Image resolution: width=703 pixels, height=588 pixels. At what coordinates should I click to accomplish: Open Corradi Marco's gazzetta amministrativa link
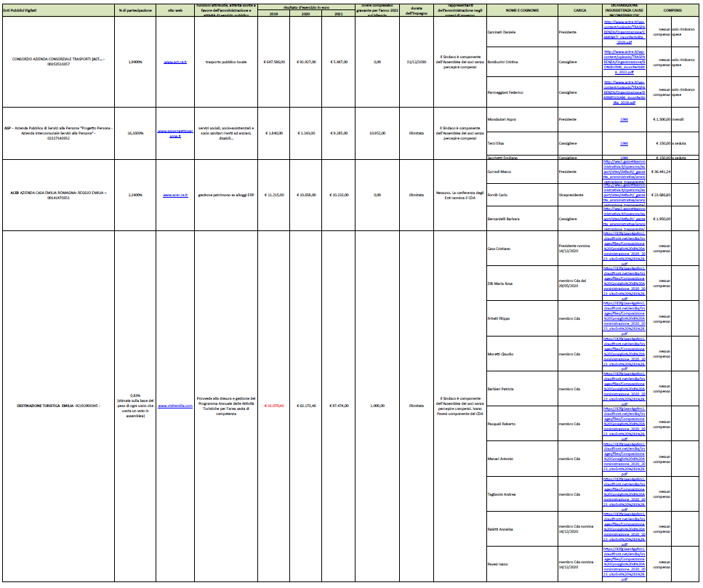click(624, 172)
